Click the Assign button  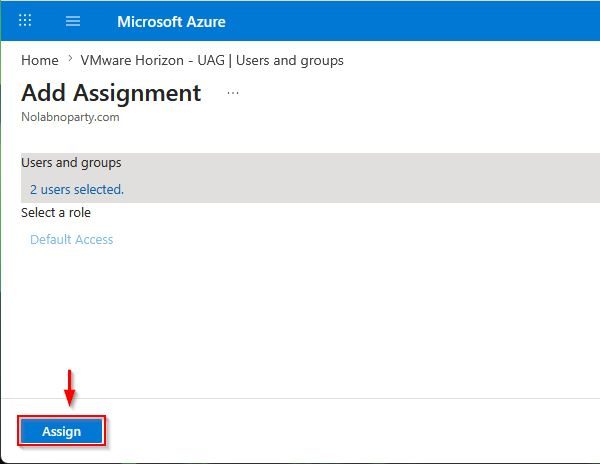61,431
